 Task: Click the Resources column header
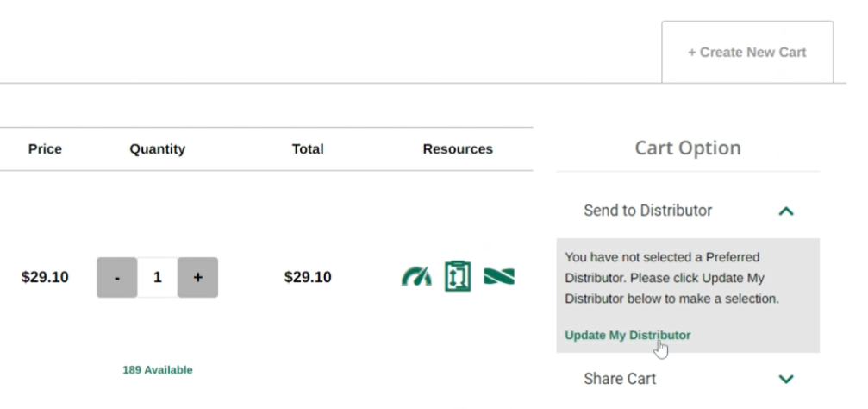(458, 149)
